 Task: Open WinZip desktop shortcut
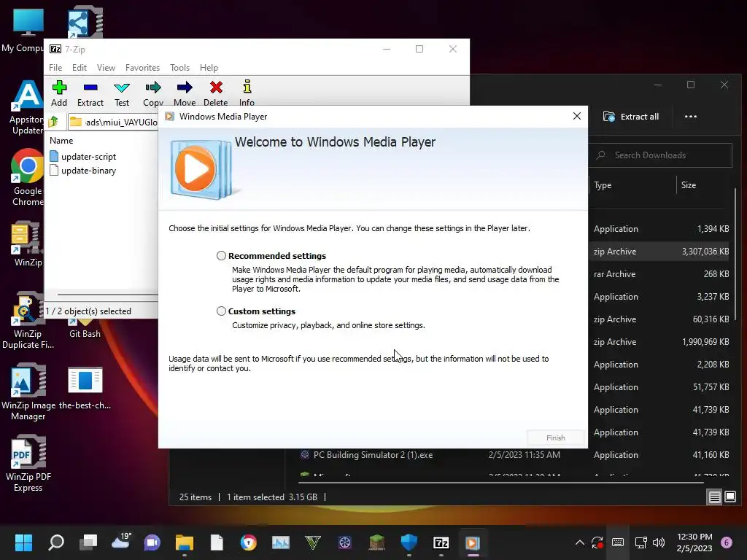pyautogui.click(x=28, y=244)
